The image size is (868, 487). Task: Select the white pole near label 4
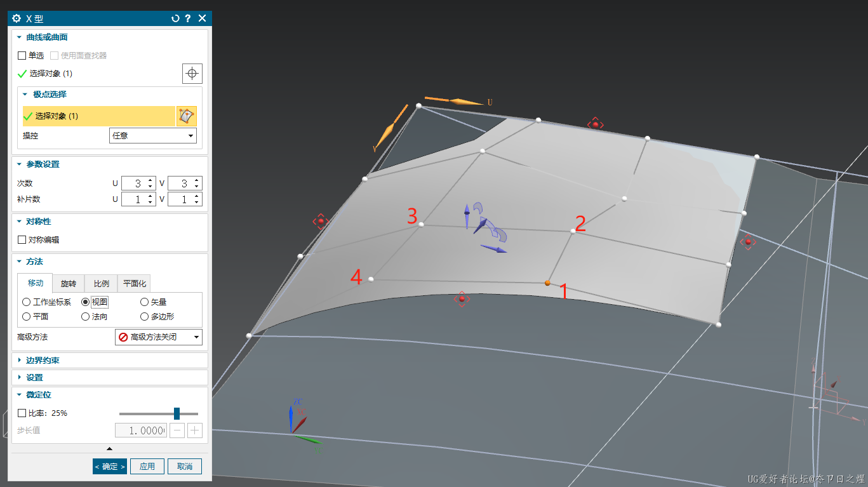click(x=371, y=279)
